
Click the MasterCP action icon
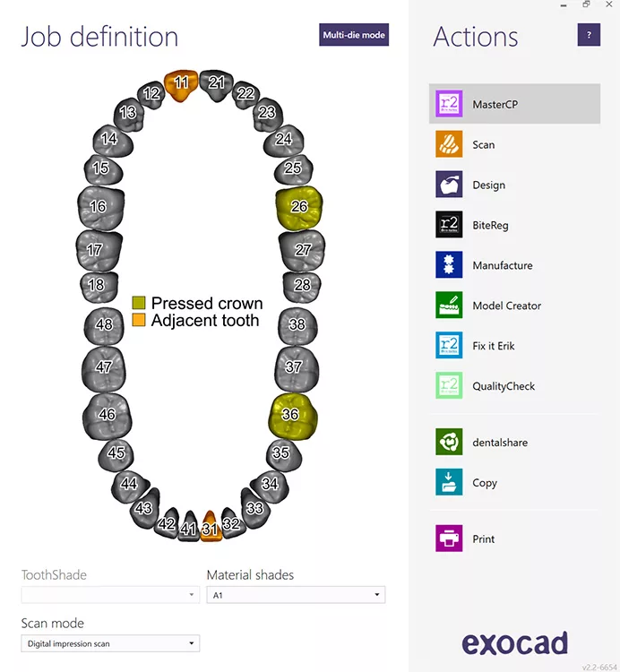(x=449, y=104)
